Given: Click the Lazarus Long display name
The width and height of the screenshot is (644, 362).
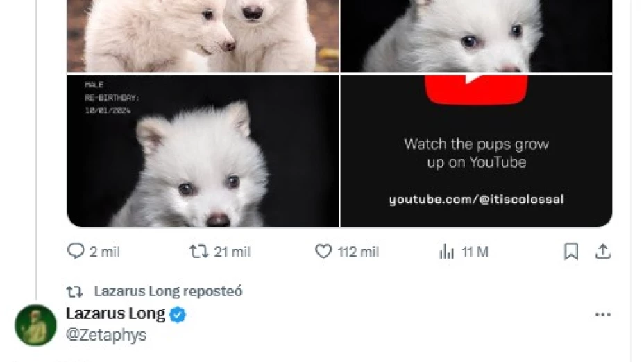Looking at the screenshot, I should pyautogui.click(x=116, y=313).
